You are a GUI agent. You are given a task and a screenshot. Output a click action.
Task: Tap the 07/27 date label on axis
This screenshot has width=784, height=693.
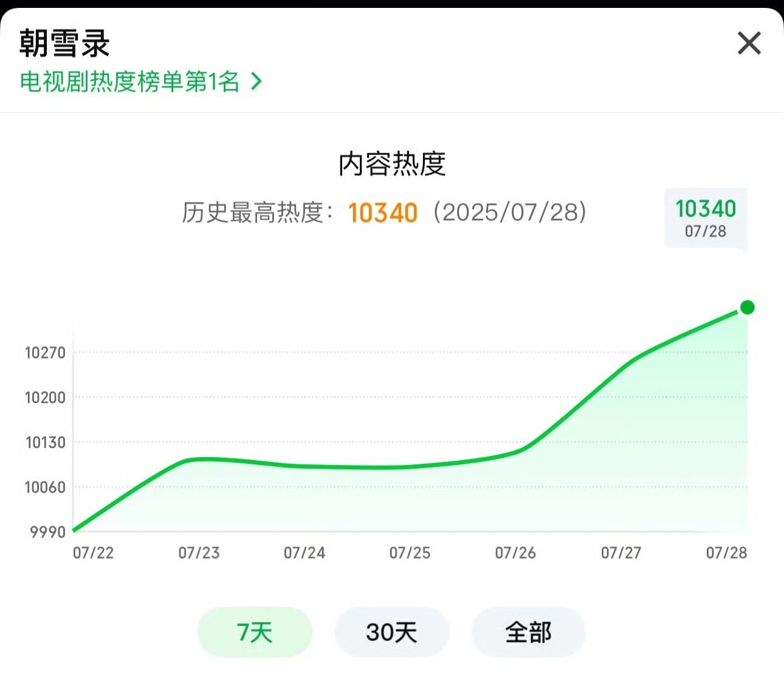(621, 553)
